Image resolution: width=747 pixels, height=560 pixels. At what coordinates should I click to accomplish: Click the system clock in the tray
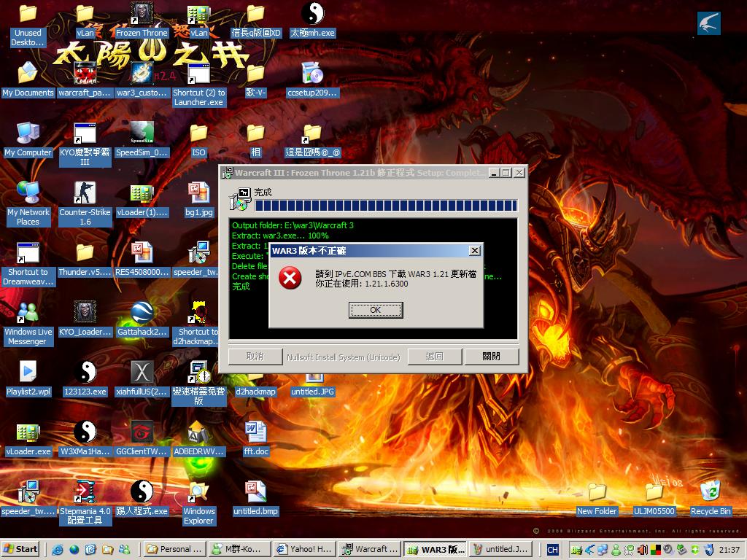tap(729, 549)
